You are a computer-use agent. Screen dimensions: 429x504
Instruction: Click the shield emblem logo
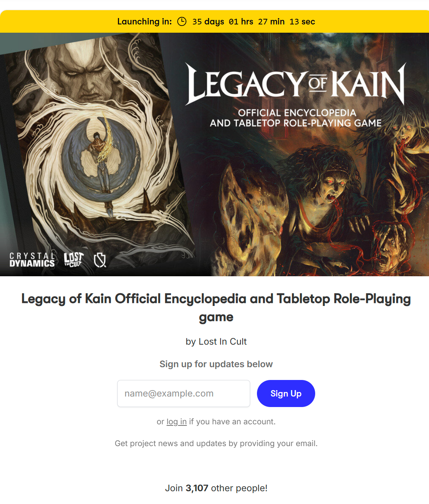(x=100, y=260)
